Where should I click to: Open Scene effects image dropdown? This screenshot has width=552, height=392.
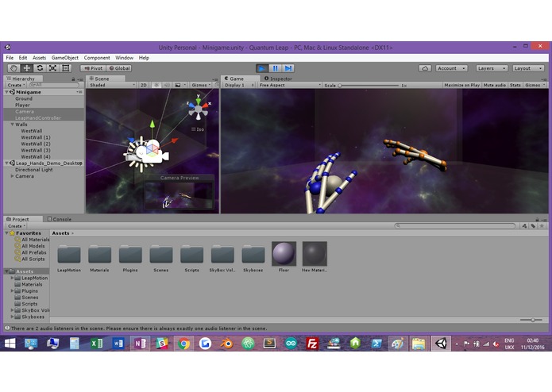click(x=179, y=85)
